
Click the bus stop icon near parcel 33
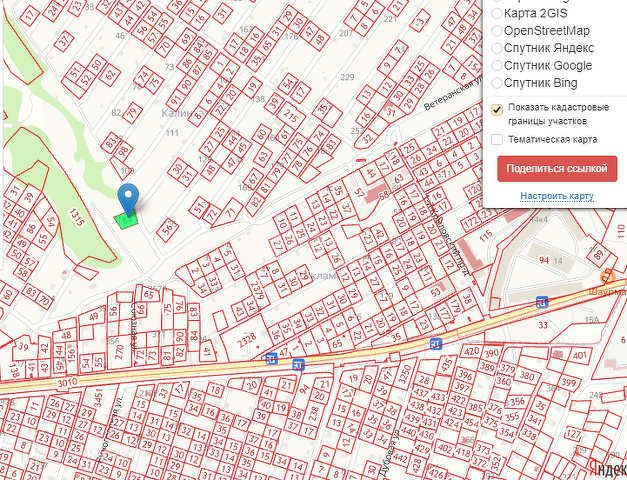(542, 302)
